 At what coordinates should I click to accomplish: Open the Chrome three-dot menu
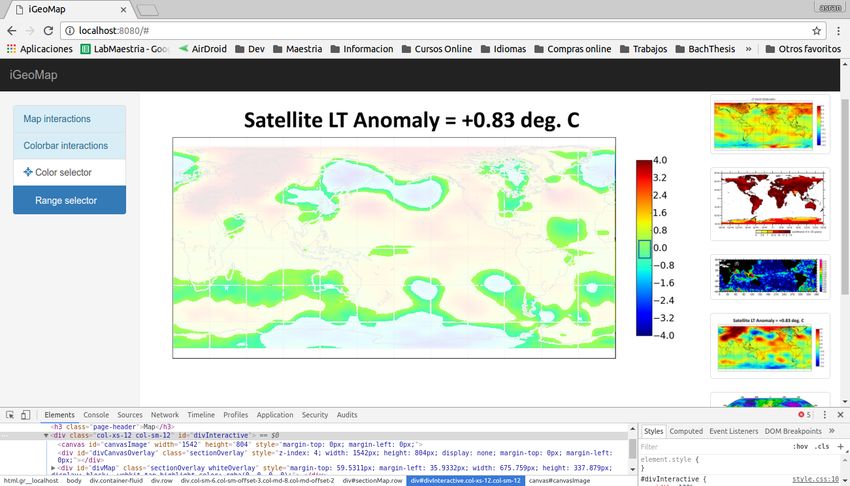[x=838, y=31]
